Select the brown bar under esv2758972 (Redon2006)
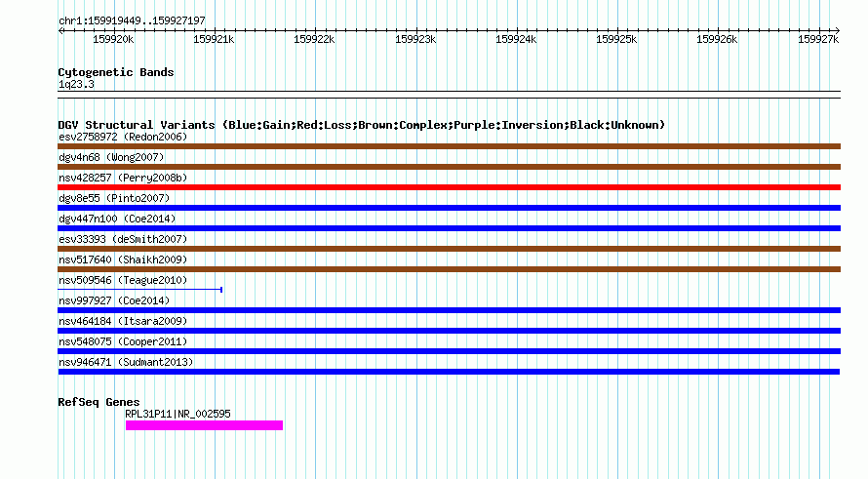Viewport: 868px width, 479px height. tap(449, 146)
